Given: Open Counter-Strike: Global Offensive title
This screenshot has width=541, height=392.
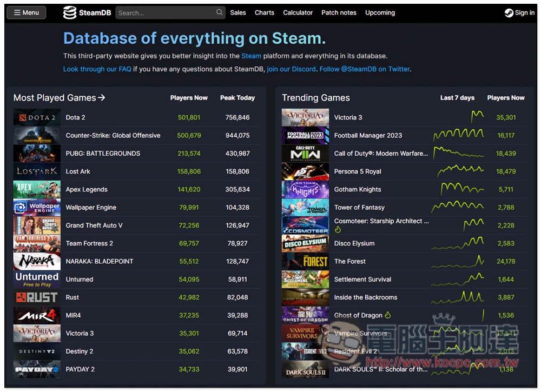Looking at the screenshot, I should [113, 136].
